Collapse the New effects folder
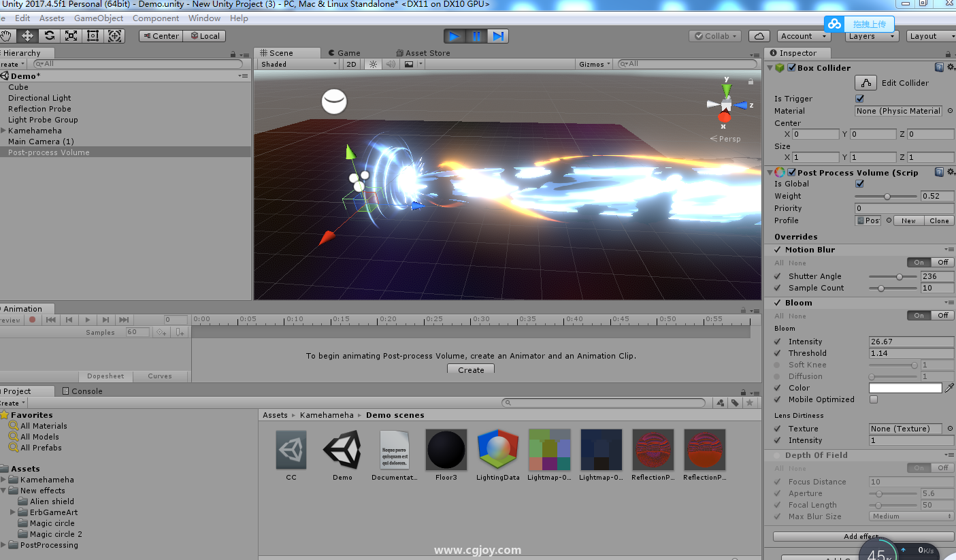Viewport: 956px width, 560px height. coord(4,491)
